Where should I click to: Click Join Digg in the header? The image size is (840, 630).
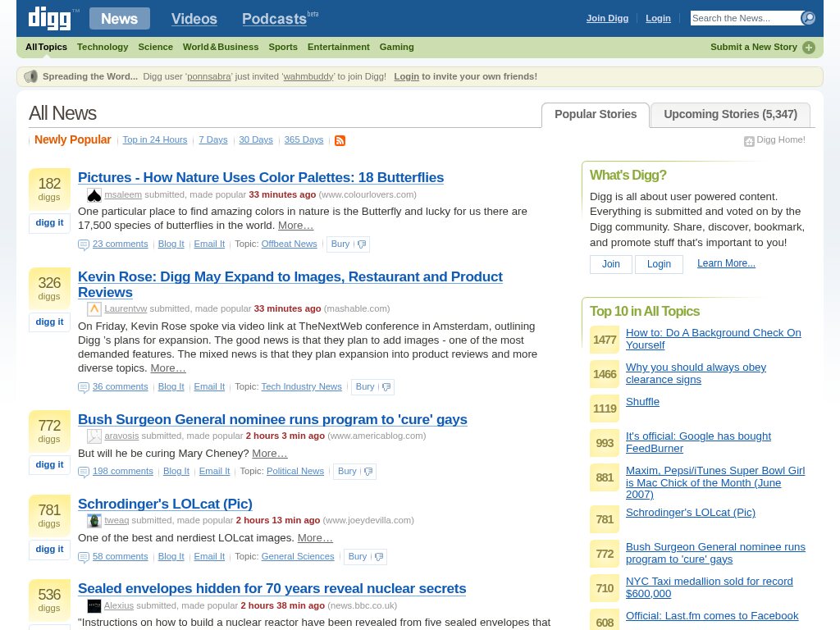pos(607,18)
